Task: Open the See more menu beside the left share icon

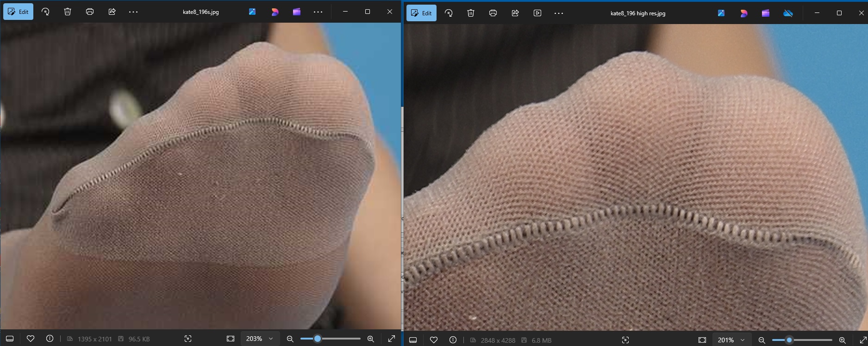Action: (x=133, y=12)
